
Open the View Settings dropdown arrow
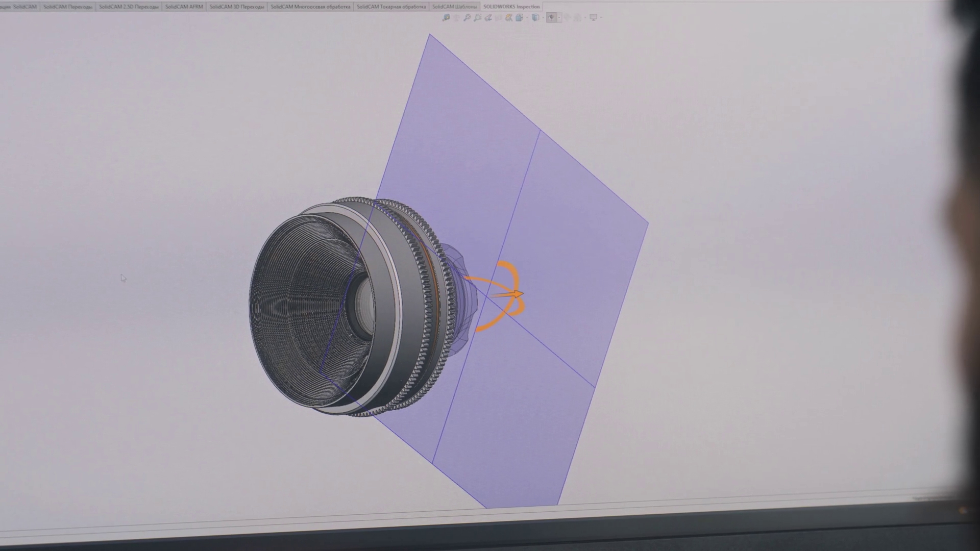[601, 18]
